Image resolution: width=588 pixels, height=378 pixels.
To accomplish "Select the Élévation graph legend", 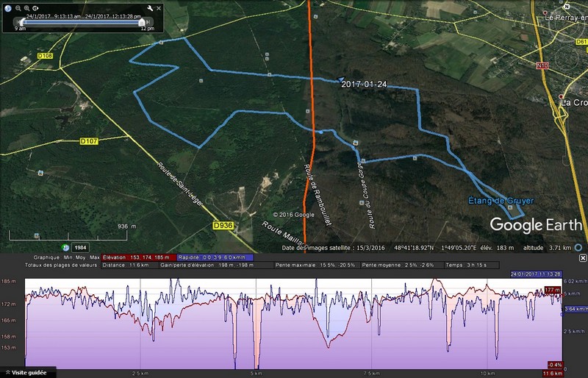I will tap(138, 257).
